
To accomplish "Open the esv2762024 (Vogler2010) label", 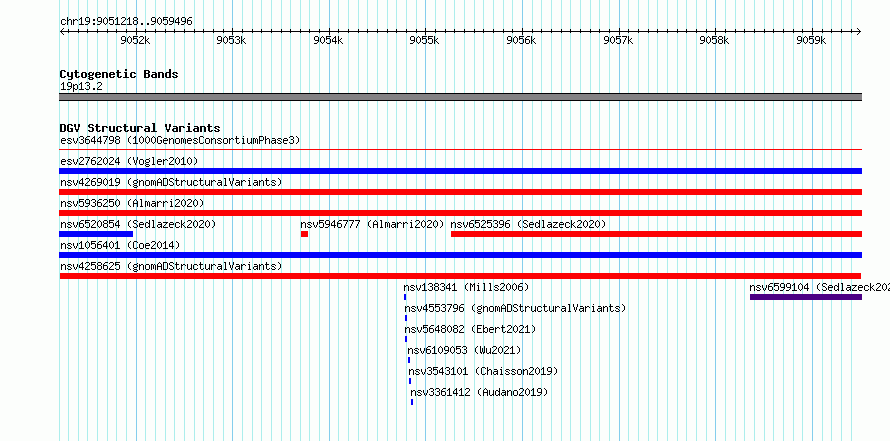I will (x=129, y=161).
